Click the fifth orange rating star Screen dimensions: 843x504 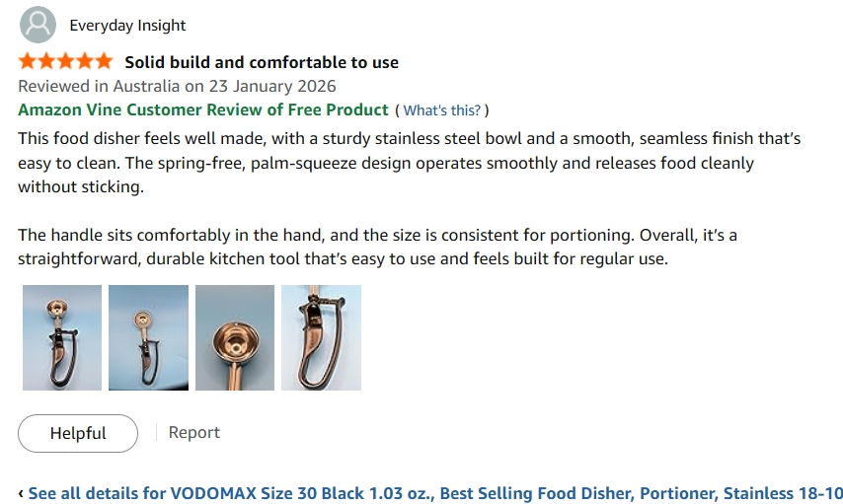tap(104, 61)
